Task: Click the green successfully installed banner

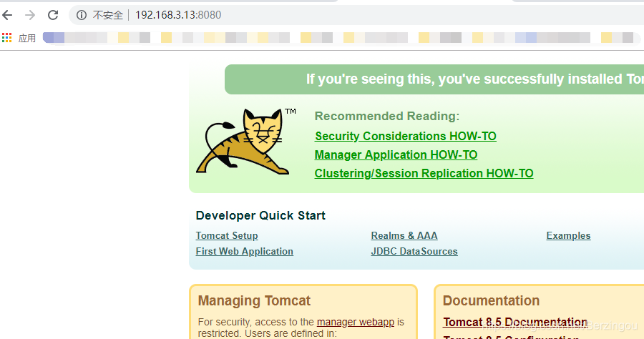Action: [434, 79]
